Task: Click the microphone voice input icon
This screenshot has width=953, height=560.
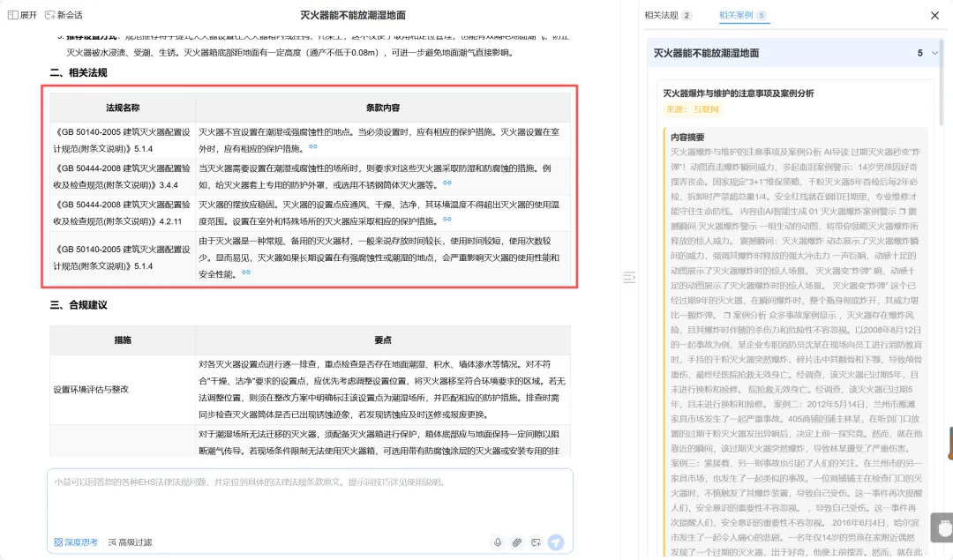Action: click(x=498, y=542)
